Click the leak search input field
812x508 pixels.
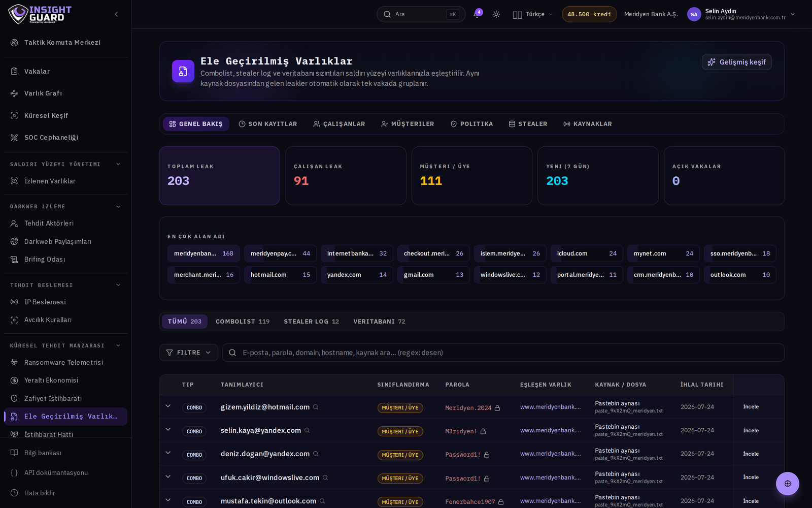503,353
